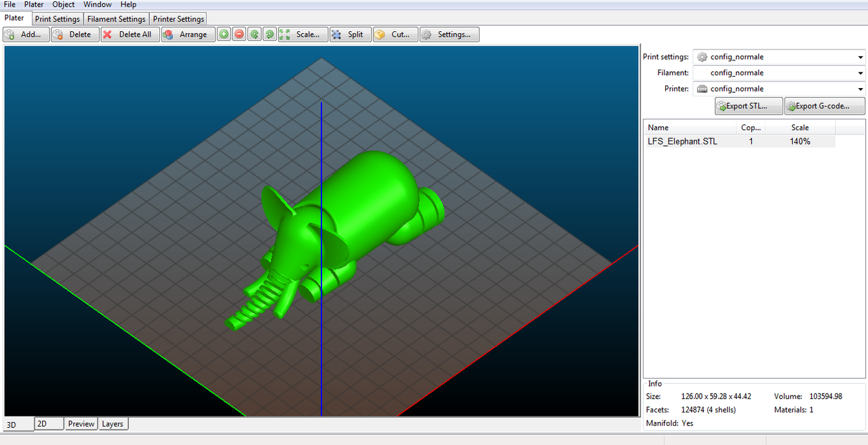Open the object Settings toolbar button
The image size is (868, 445).
[449, 35]
